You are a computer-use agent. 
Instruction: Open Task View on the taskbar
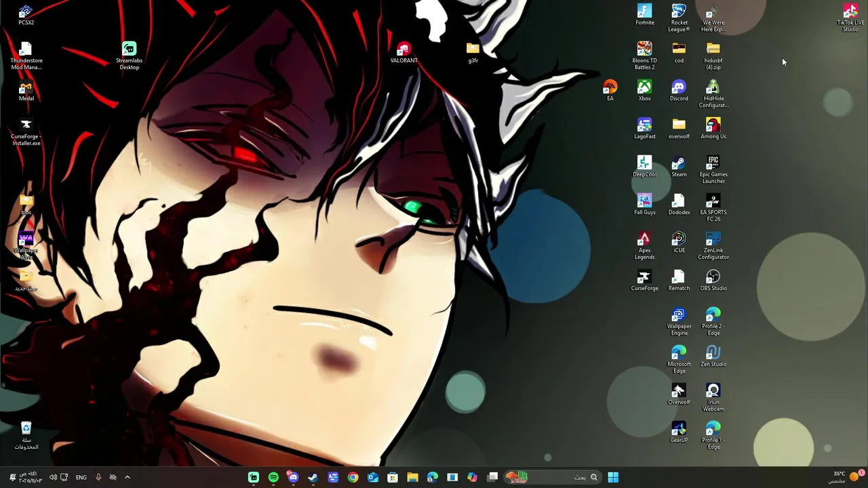click(x=492, y=477)
